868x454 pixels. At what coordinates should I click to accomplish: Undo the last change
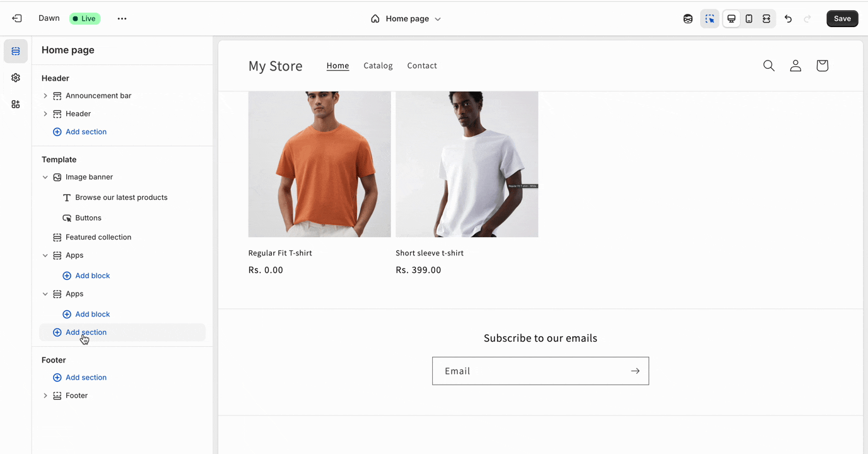(788, 18)
